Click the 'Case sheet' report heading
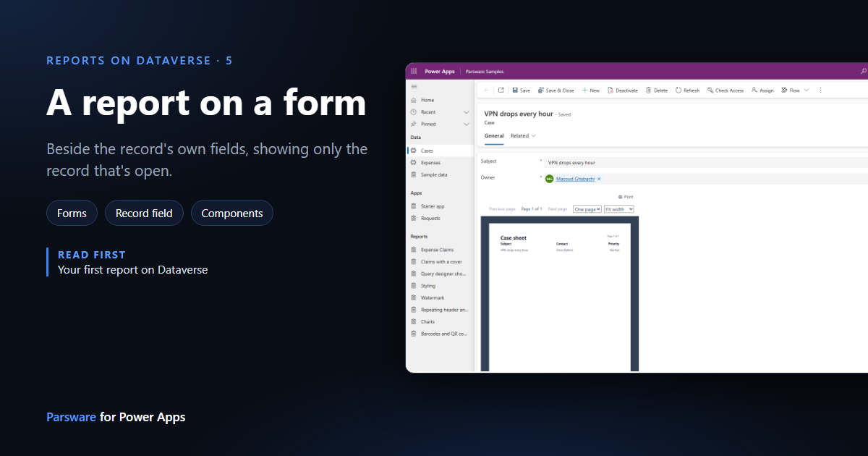868x456 pixels. [514, 237]
